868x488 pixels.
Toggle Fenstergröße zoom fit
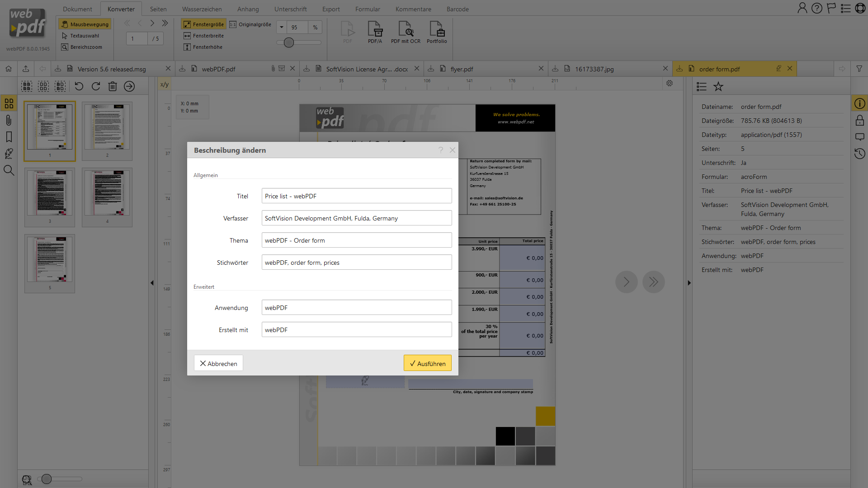(x=203, y=24)
